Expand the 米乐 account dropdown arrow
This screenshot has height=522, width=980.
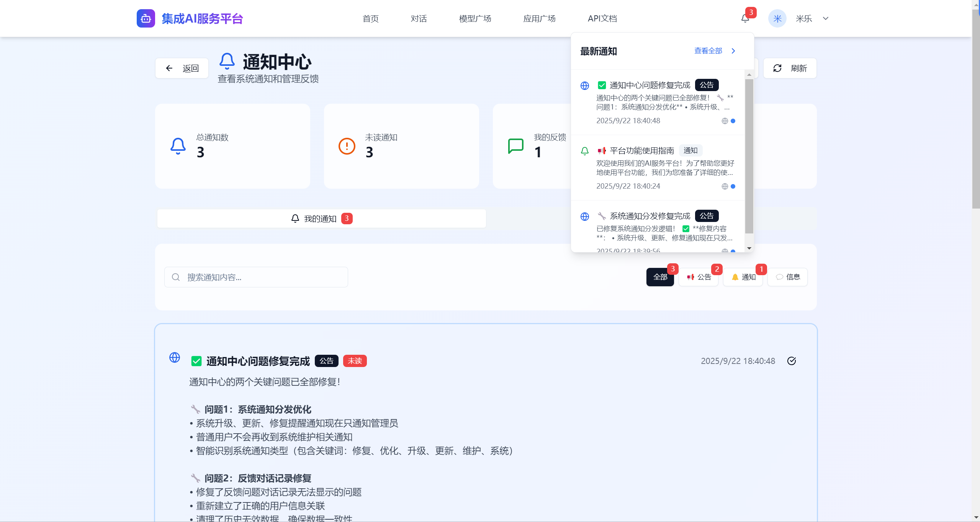click(x=826, y=18)
